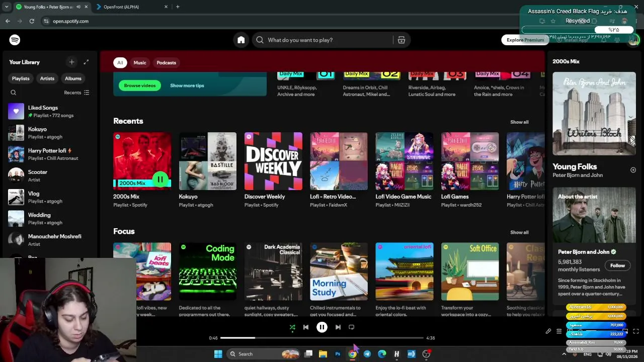Open the play queue icon
Screen dimensions: 644x362
pyautogui.click(x=559, y=331)
